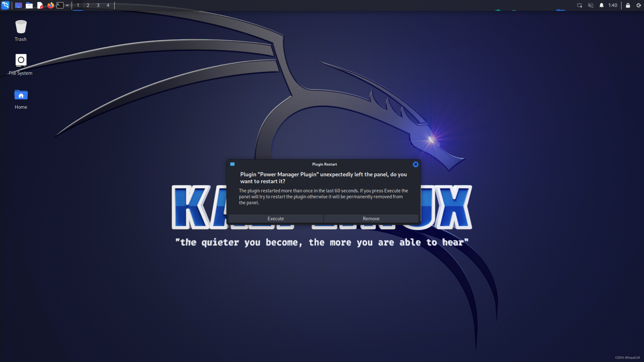
Task: Launch the text editor from panel
Action: click(40, 5)
